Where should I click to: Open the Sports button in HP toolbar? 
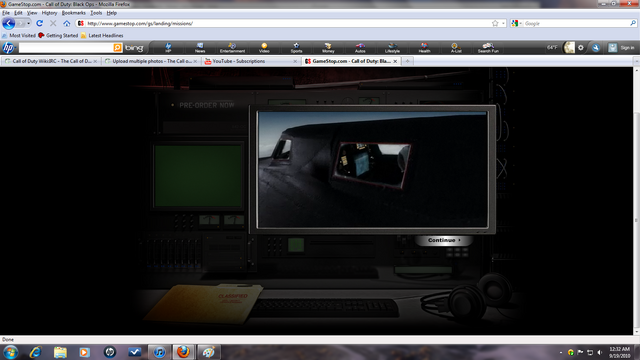click(x=296, y=48)
